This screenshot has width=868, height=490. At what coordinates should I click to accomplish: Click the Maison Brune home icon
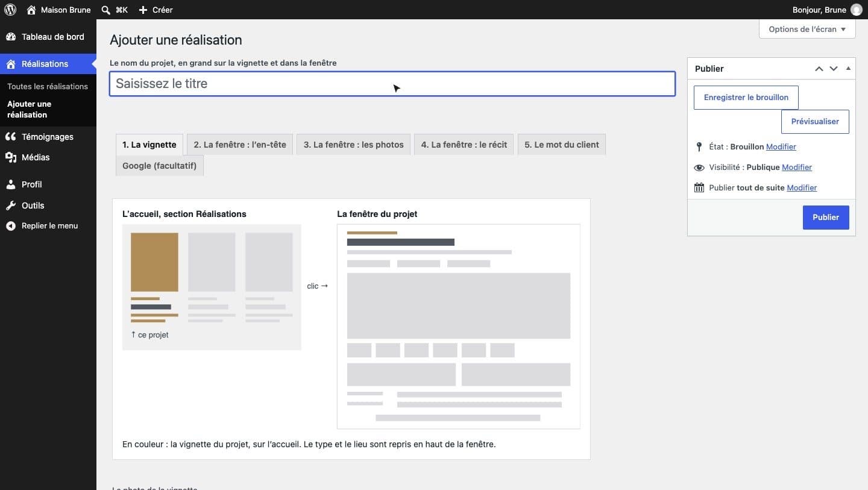tap(31, 10)
